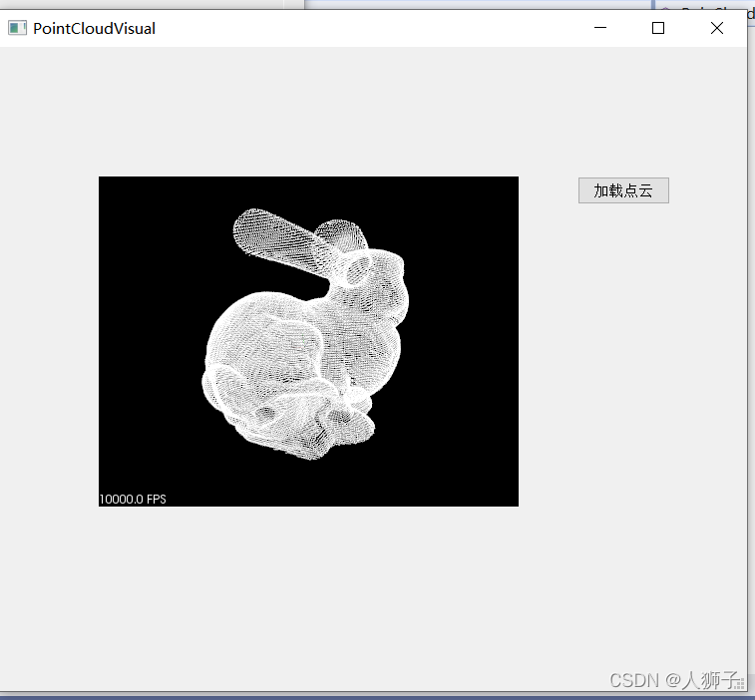Click the 加载点云 load point cloud button
755x700 pixels.
623,190
